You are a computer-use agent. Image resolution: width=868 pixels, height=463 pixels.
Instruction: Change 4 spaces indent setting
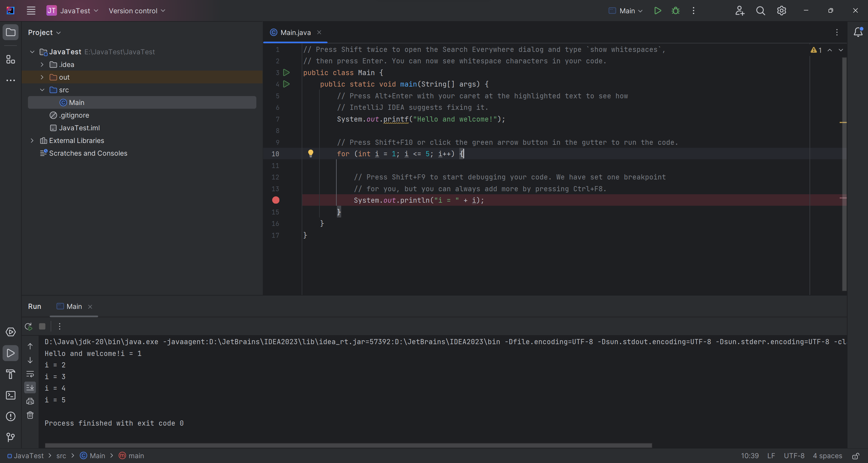pos(827,456)
